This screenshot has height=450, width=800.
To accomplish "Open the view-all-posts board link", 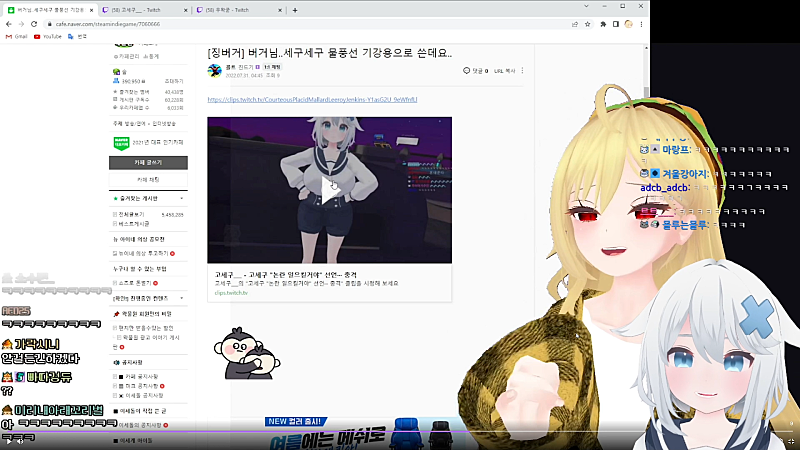I will 131,215.
